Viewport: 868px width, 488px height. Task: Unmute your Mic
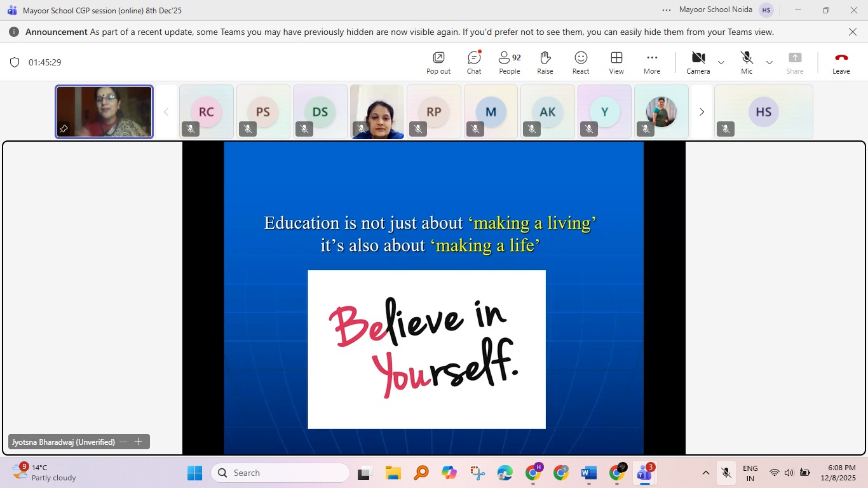(746, 62)
